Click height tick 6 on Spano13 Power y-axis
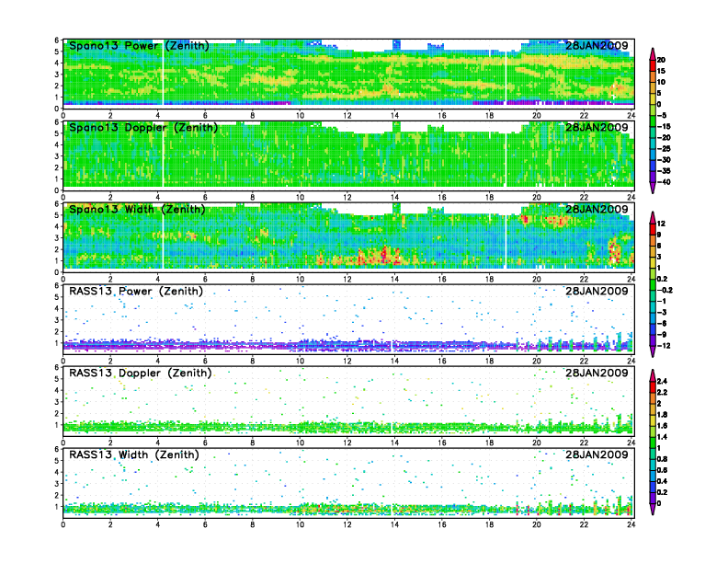Image resolution: width=728 pixels, height=563 pixels. pyautogui.click(x=57, y=40)
